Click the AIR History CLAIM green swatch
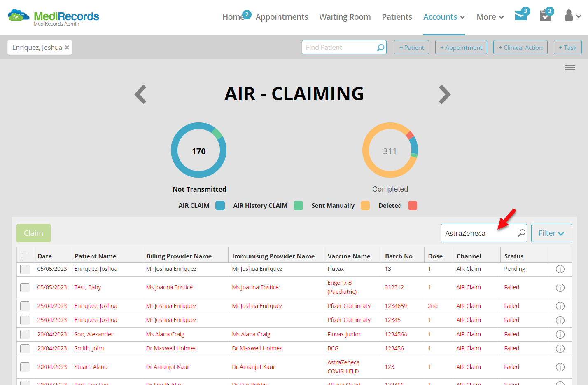The image size is (588, 385). [x=298, y=205]
